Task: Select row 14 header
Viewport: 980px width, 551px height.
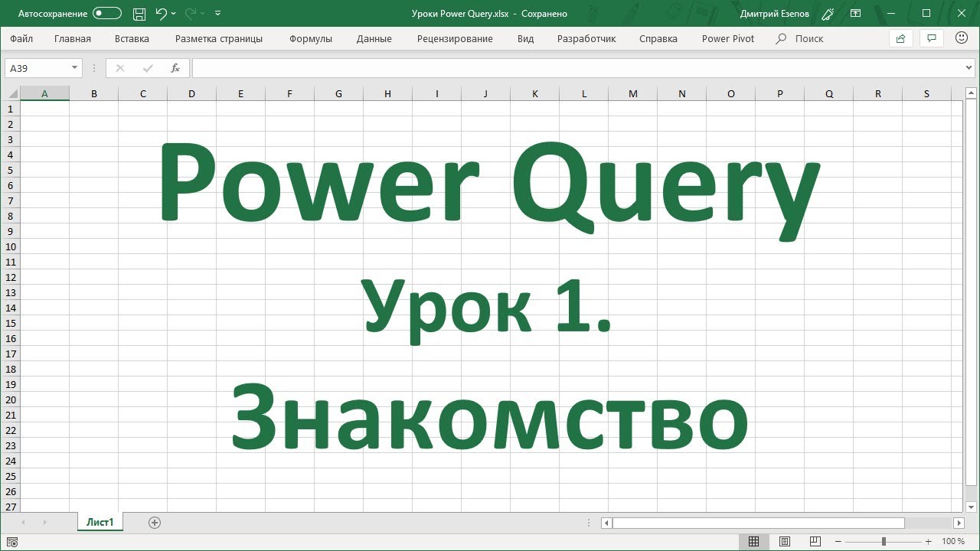Action: tap(10, 308)
